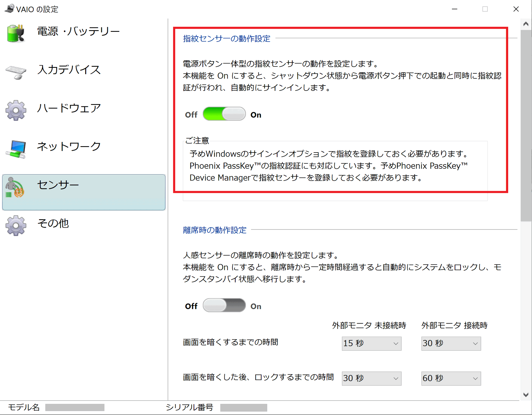The height and width of the screenshot is (415, 532).
Task: Click the モデル名 label in status bar
Action: [24, 407]
